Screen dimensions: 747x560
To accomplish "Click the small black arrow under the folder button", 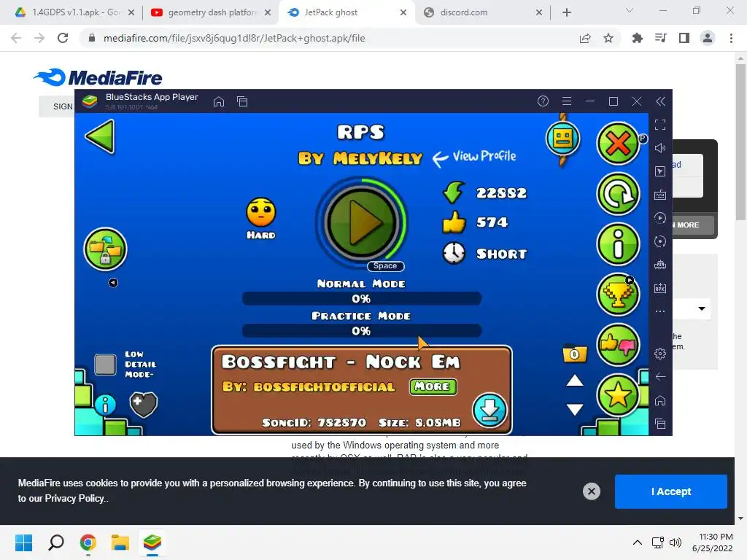I will (x=113, y=283).
